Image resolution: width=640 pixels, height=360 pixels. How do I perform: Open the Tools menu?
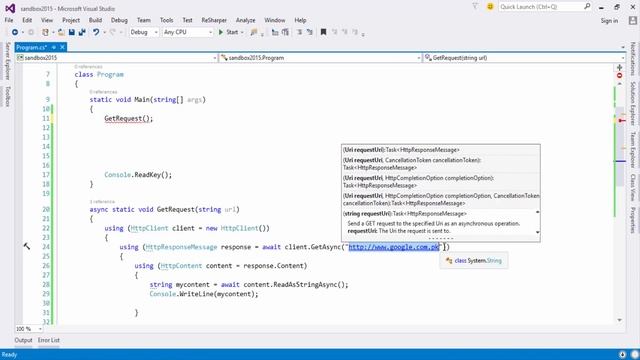(166, 20)
